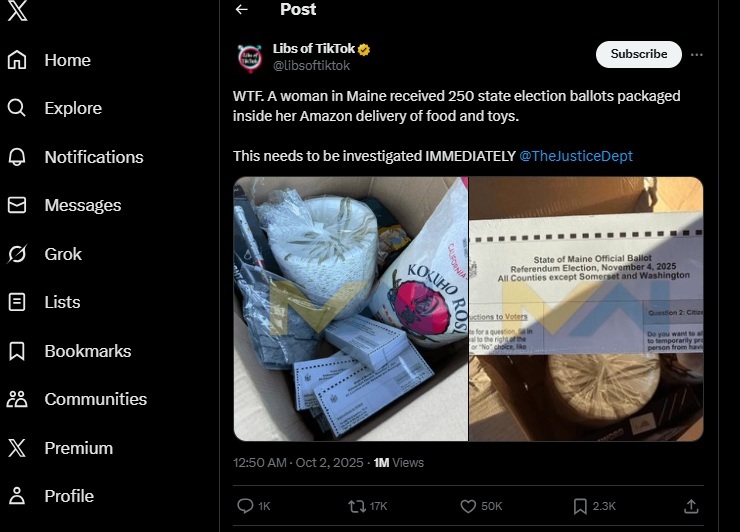Open the @TheJusticeDept mention link
This screenshot has height=532, width=740.
click(x=576, y=156)
